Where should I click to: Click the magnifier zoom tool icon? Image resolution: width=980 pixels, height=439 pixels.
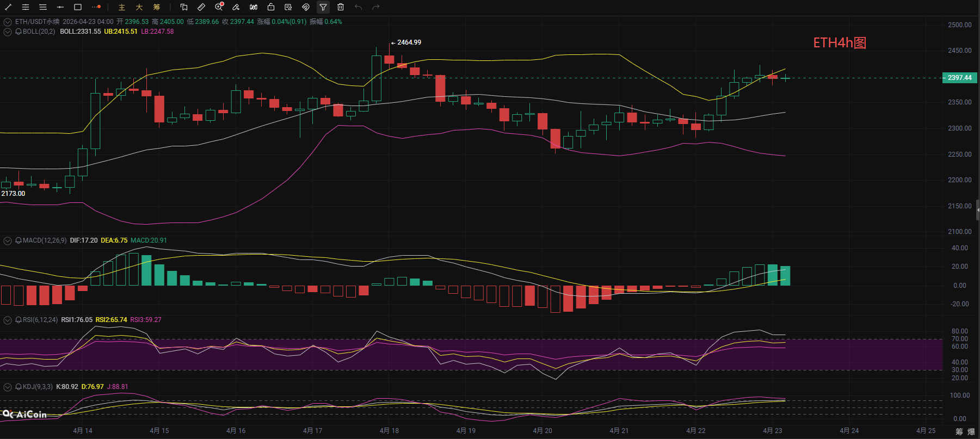point(219,7)
